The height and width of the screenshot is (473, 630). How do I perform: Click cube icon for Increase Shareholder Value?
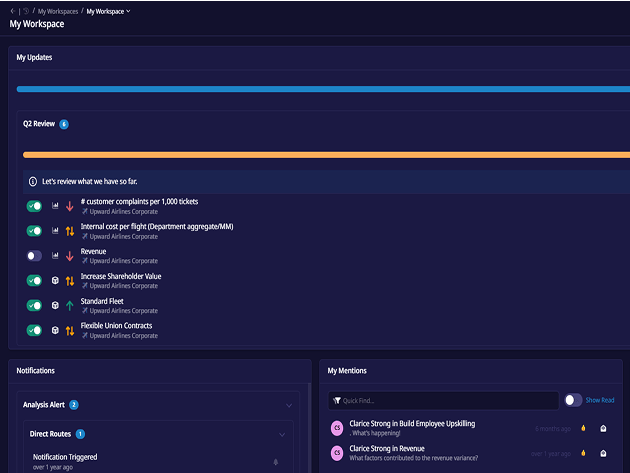[55, 281]
